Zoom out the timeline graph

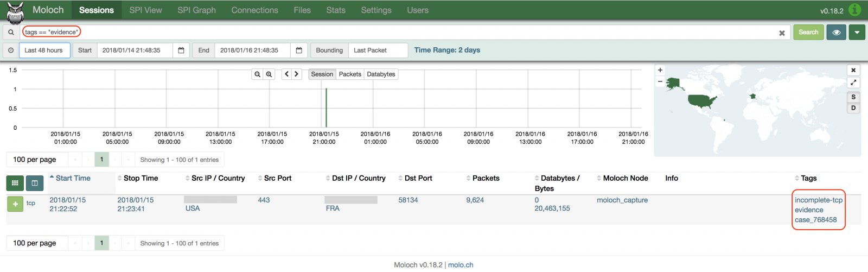(x=257, y=74)
